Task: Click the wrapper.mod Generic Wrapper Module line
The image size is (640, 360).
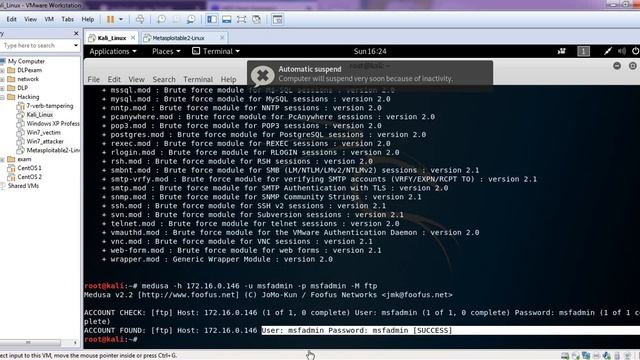Action: pos(218,259)
